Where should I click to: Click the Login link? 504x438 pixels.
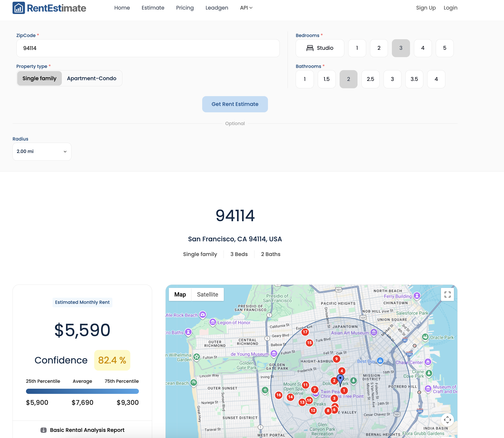[450, 8]
